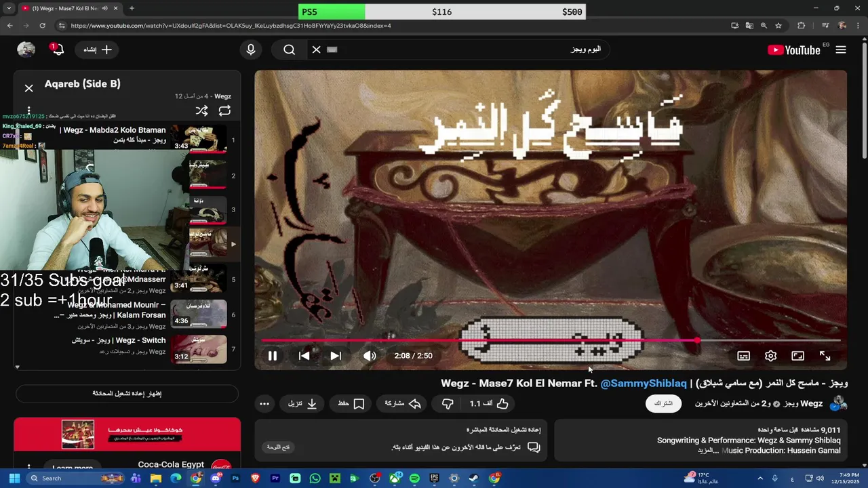This screenshot has height=488, width=868.
Task: Toggle subtitles/closed captions in the player
Action: pos(743,356)
